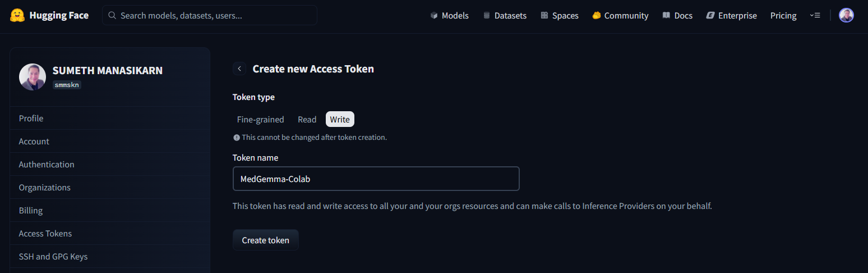Click the sidebar profile picture
This screenshot has height=273, width=868.
tap(33, 77)
